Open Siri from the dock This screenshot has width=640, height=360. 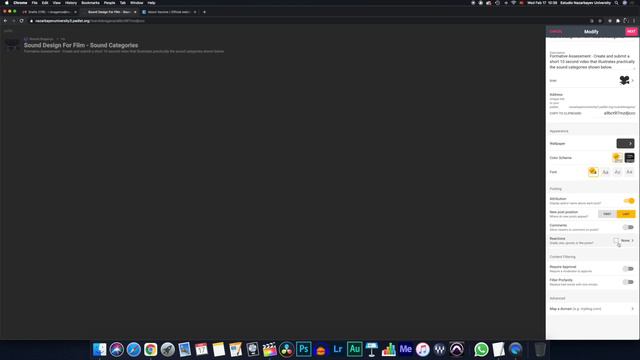[x=117, y=349]
